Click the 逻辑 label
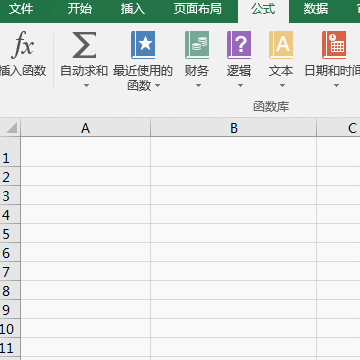This screenshot has height=360, width=360. click(x=239, y=71)
